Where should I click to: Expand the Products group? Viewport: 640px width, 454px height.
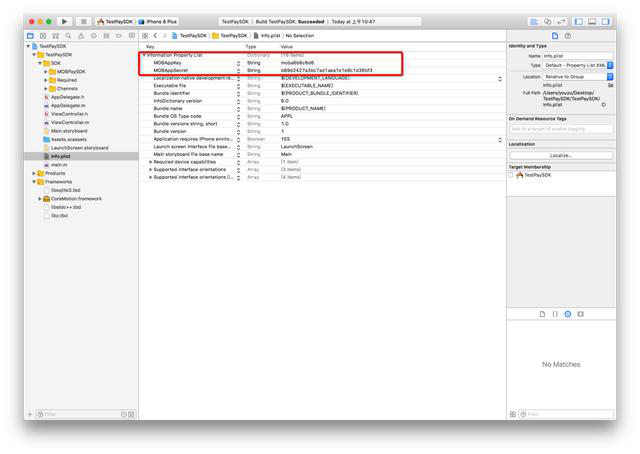click(x=34, y=173)
